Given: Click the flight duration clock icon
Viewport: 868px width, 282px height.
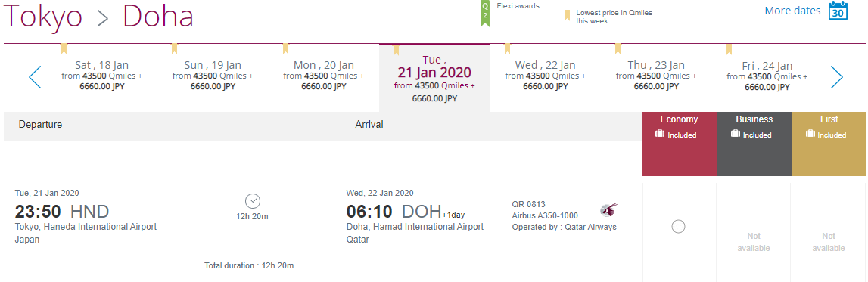Looking at the screenshot, I should [x=253, y=200].
